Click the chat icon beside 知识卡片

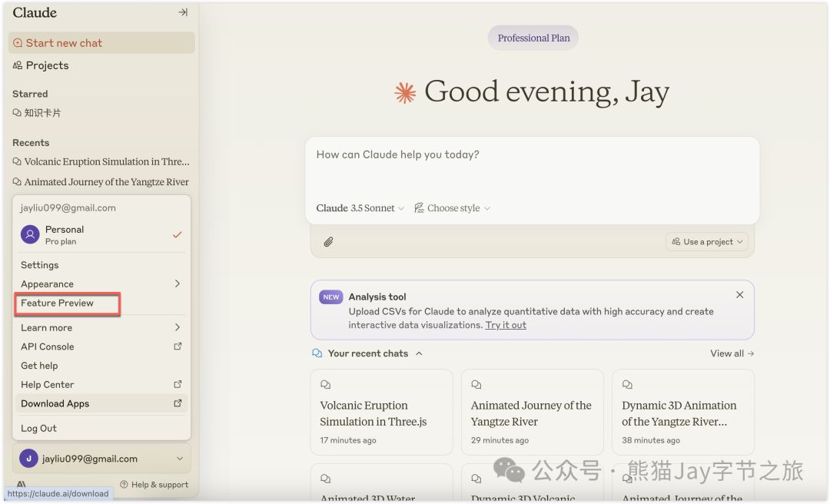pos(17,113)
